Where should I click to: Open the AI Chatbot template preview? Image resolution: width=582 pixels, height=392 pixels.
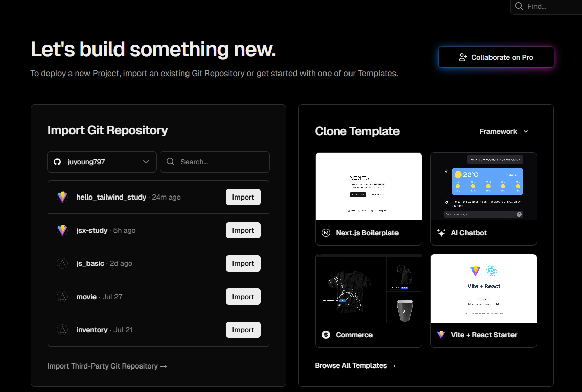click(484, 186)
